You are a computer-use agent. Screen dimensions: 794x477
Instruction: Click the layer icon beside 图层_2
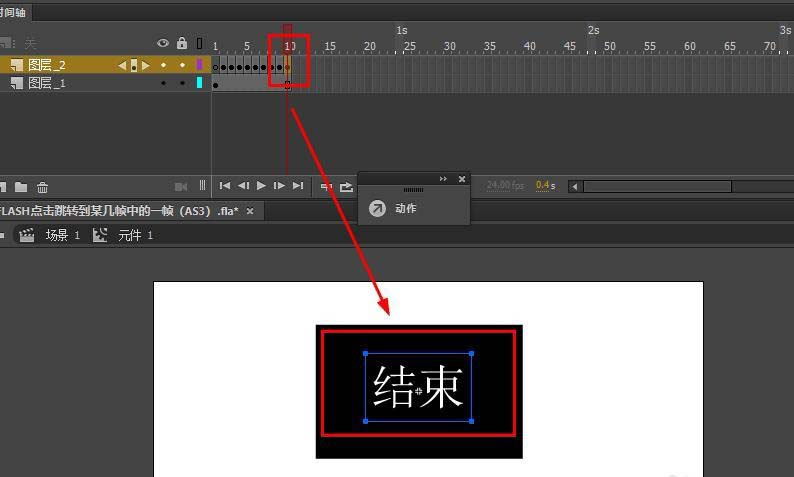point(17,65)
